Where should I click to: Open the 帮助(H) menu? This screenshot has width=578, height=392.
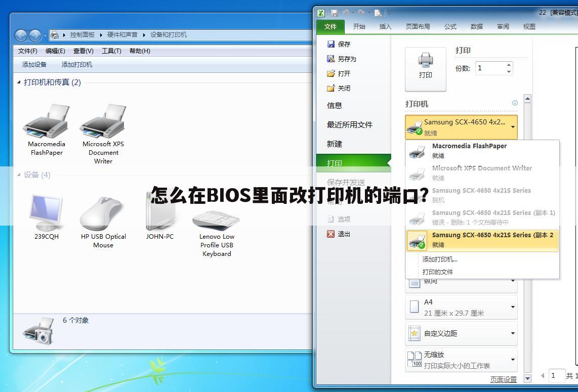140,51
